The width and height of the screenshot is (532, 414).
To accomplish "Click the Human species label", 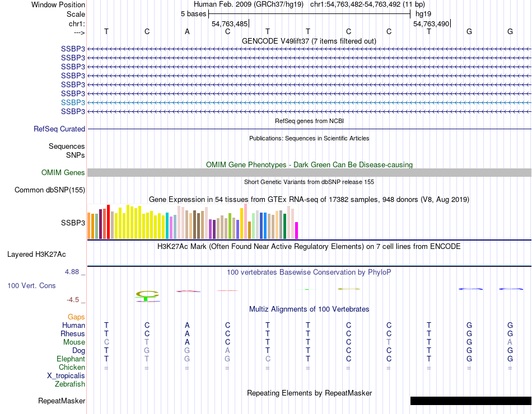I will click(x=73, y=325).
